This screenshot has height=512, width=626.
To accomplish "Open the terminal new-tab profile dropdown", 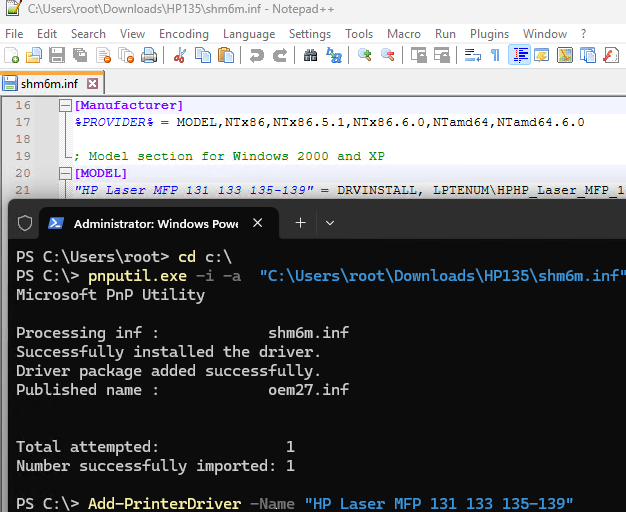I will tap(330, 223).
